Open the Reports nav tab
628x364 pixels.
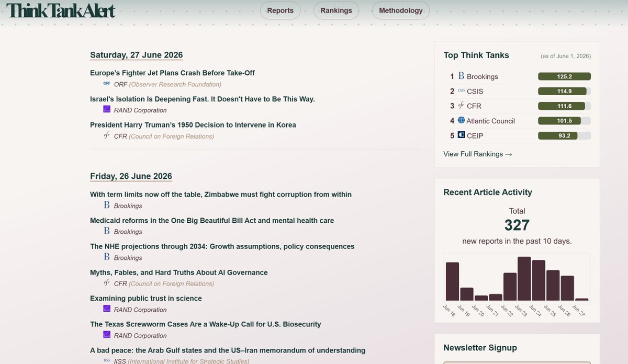pyautogui.click(x=281, y=10)
